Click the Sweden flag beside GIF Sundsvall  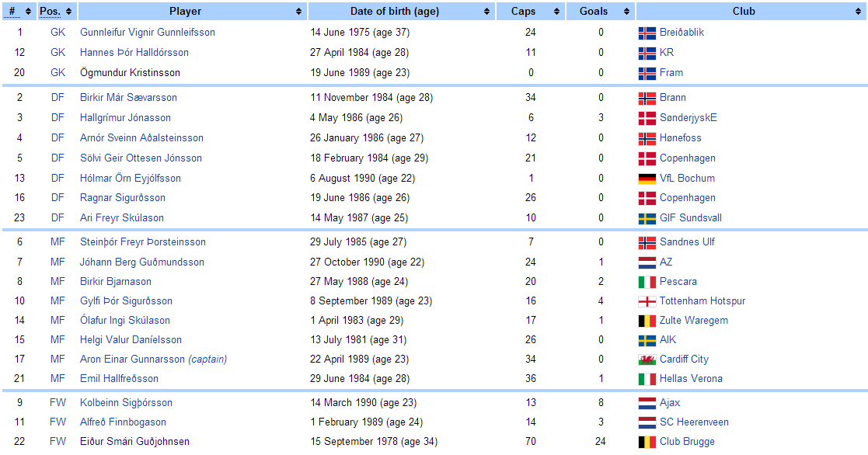647,219
